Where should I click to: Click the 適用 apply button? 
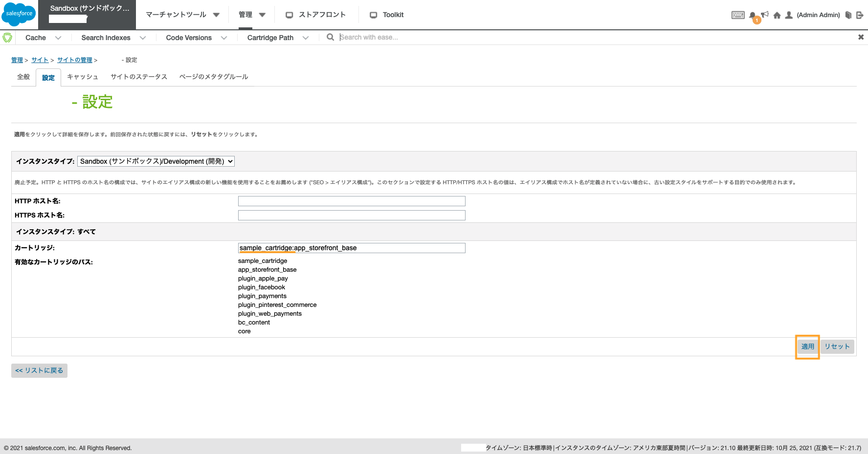tap(807, 346)
